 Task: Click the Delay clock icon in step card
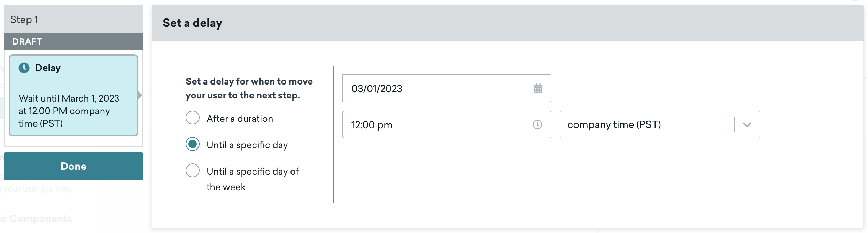24,68
